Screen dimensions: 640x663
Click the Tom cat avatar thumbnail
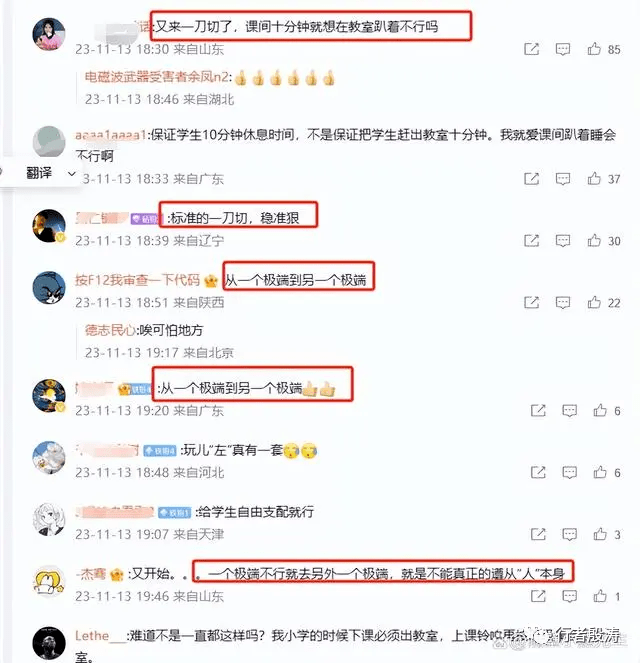49,288
